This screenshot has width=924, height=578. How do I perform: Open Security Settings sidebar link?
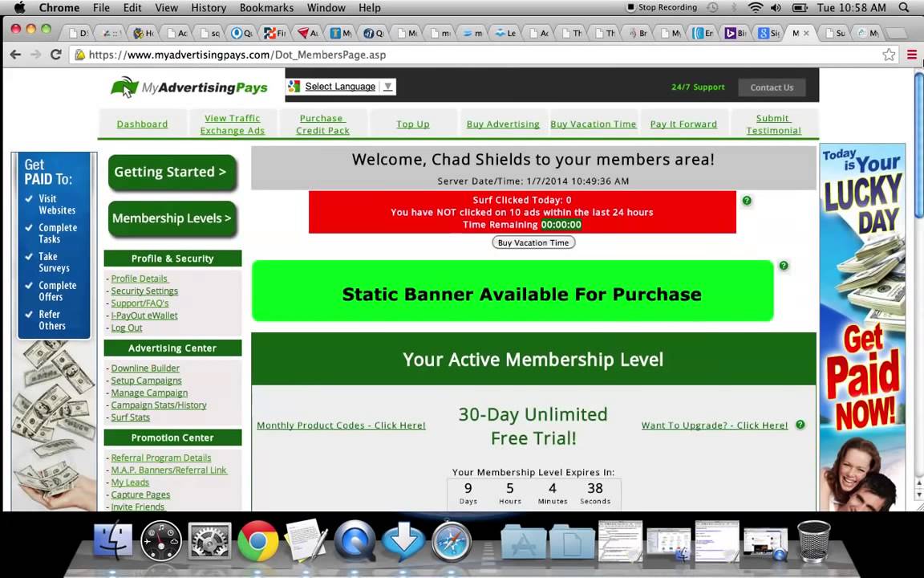(x=144, y=291)
